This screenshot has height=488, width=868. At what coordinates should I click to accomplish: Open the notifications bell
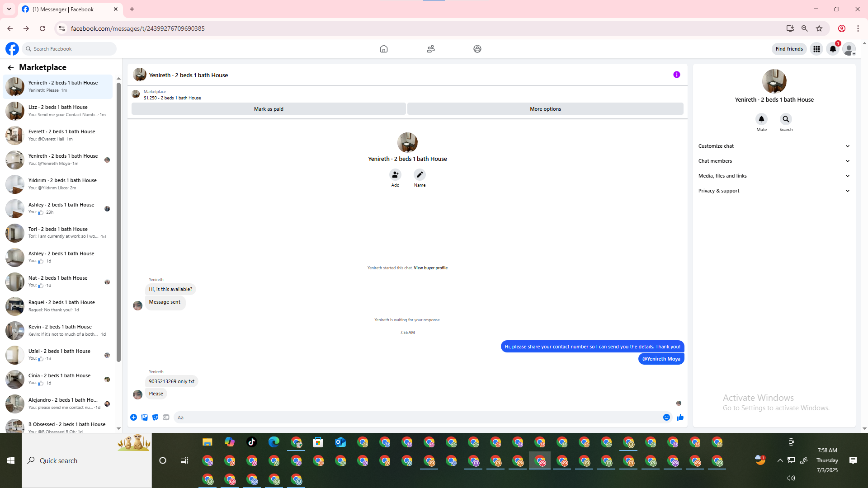click(832, 49)
